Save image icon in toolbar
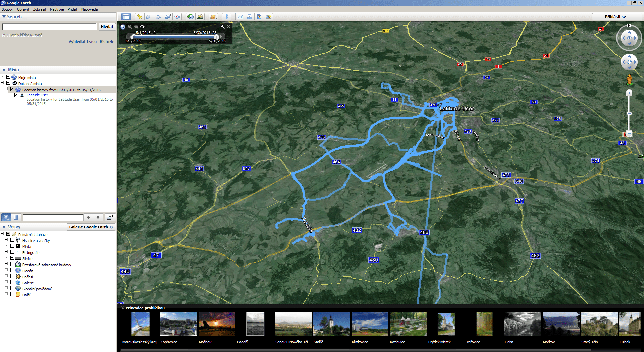Image resolution: width=644 pixels, height=352 pixels. tap(259, 17)
